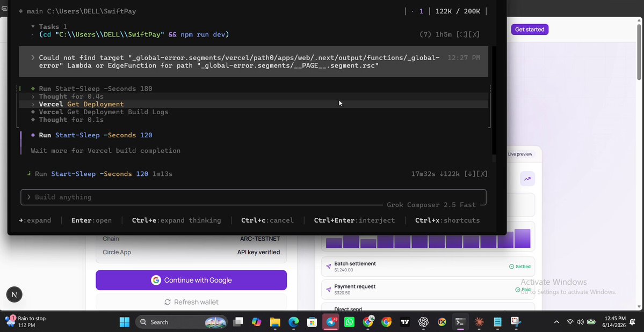Open the Wi-Fi network settings flyout
The image size is (644, 332).
570,322
